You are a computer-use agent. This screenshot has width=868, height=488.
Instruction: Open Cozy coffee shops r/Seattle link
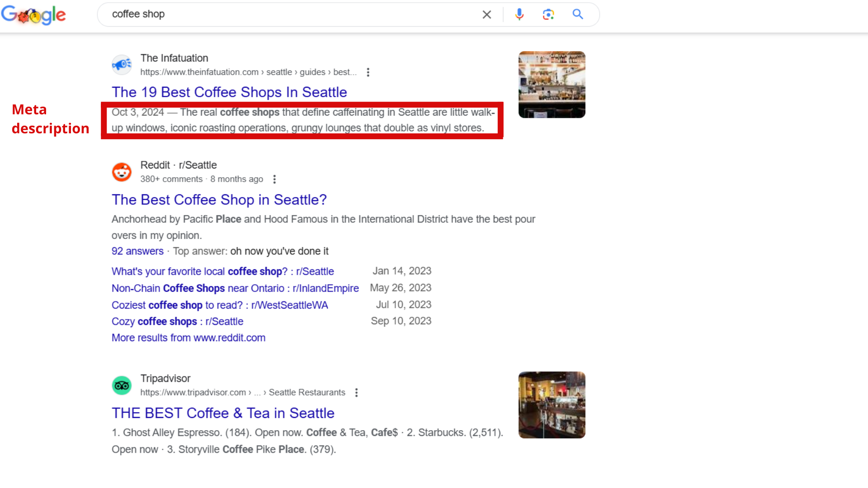[177, 322]
